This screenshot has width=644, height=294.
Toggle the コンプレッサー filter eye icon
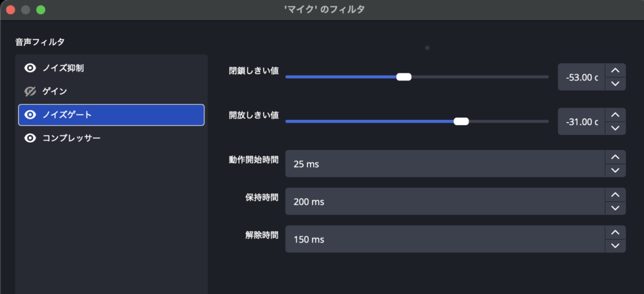[x=30, y=138]
